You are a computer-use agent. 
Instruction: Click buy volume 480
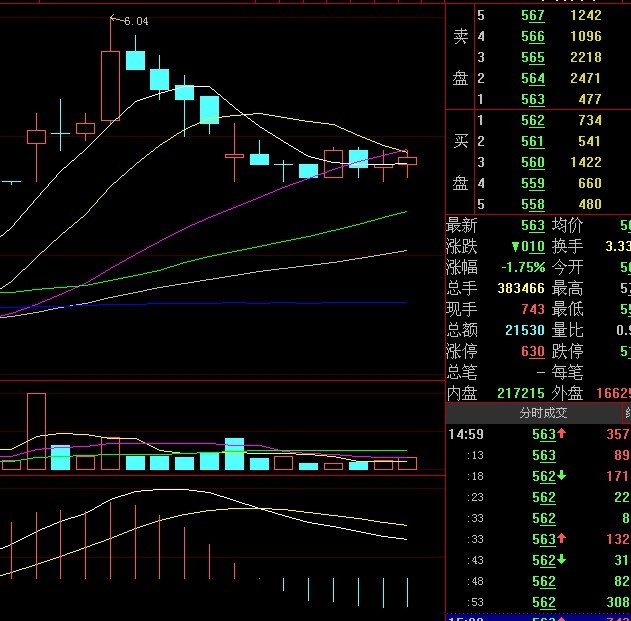click(x=590, y=204)
